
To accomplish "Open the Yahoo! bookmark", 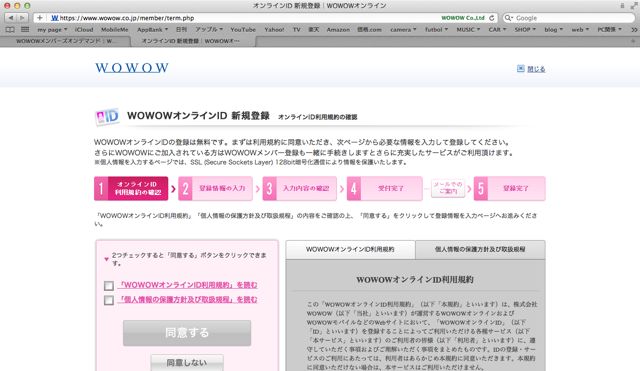I will pos(274,29).
